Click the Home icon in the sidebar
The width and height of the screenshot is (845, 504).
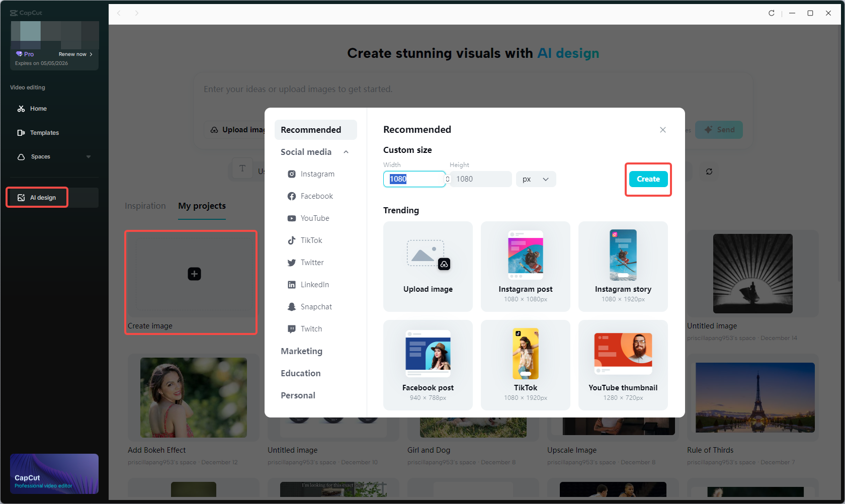pos(22,108)
